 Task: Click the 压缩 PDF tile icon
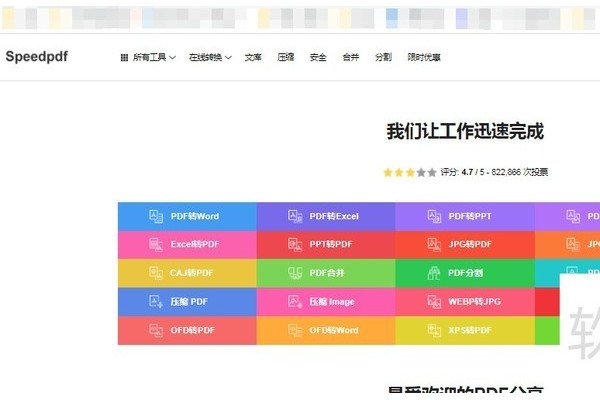tap(156, 302)
